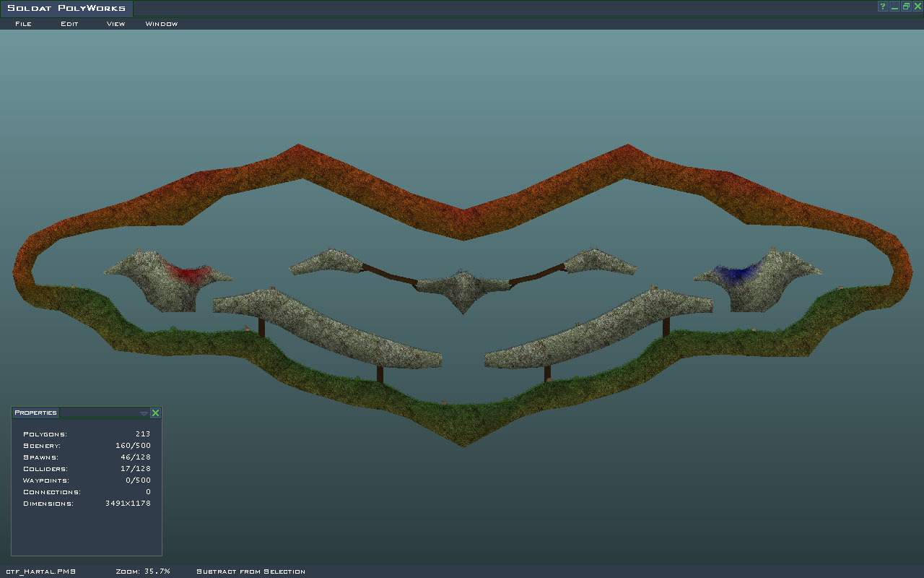Minimize the PolyWorks window

coord(894,7)
